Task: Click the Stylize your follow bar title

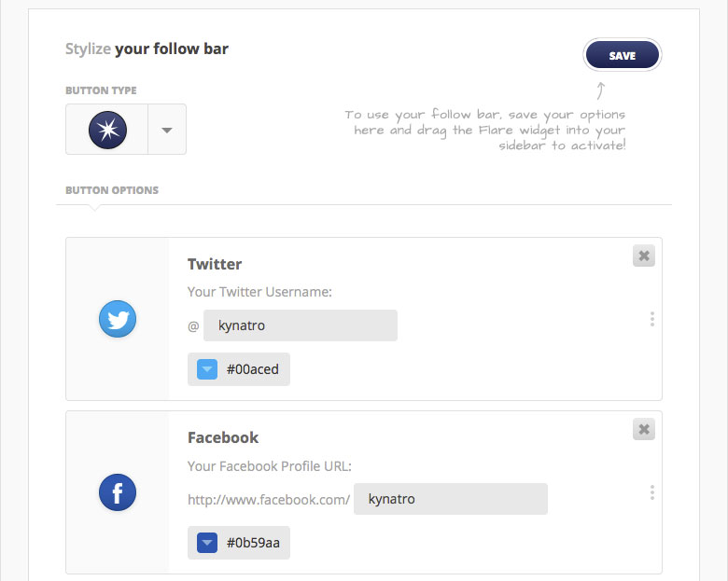Action: 147,49
